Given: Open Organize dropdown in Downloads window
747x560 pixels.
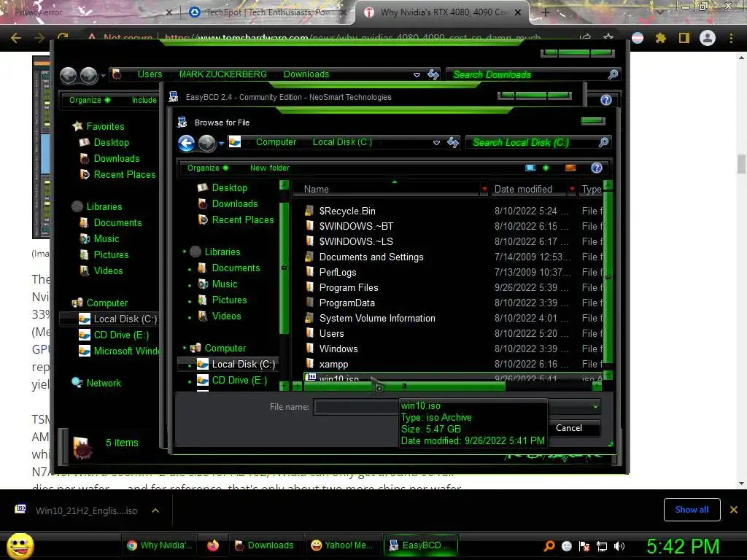Looking at the screenshot, I should [x=90, y=100].
